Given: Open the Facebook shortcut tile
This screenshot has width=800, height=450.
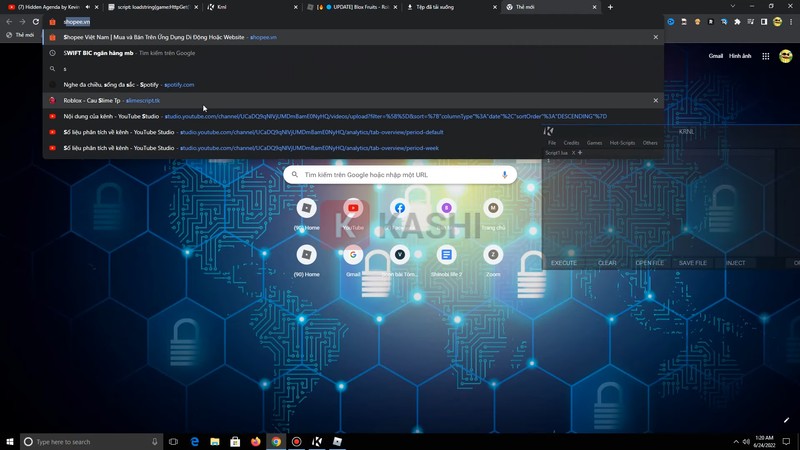Looking at the screenshot, I should [x=399, y=209].
